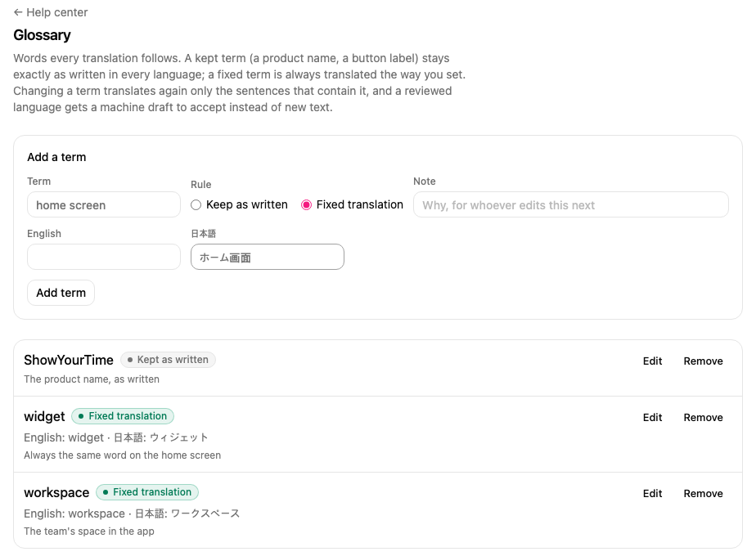Click the ShowYourTime term name
Image resolution: width=756 pixels, height=556 pixels.
click(x=69, y=361)
